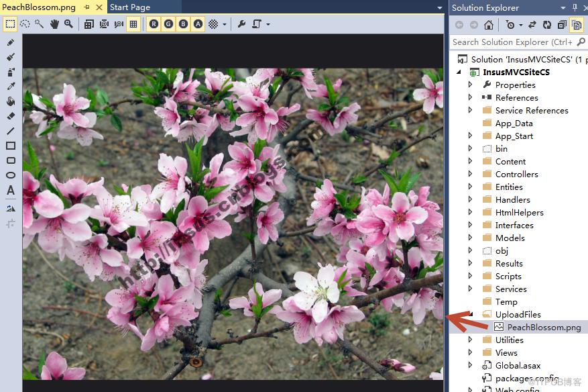The image size is (588, 392).
Task: Select the Rectangle shape tool
Action: [11, 146]
